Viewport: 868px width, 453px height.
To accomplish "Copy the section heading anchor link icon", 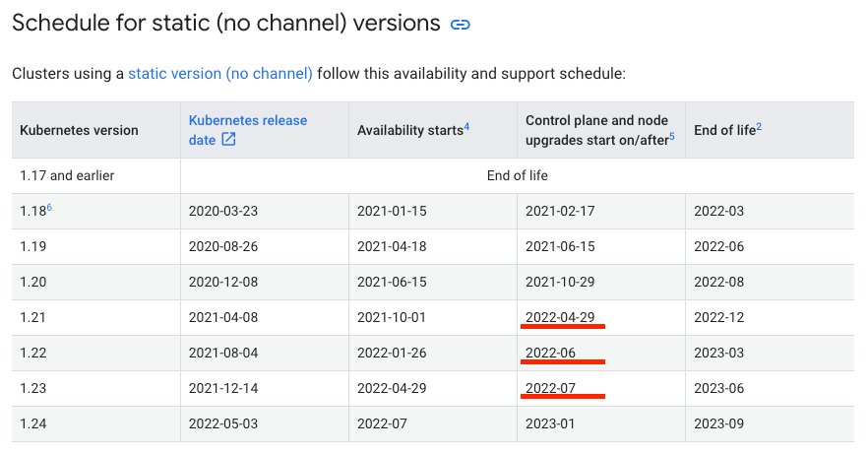I will [460, 25].
